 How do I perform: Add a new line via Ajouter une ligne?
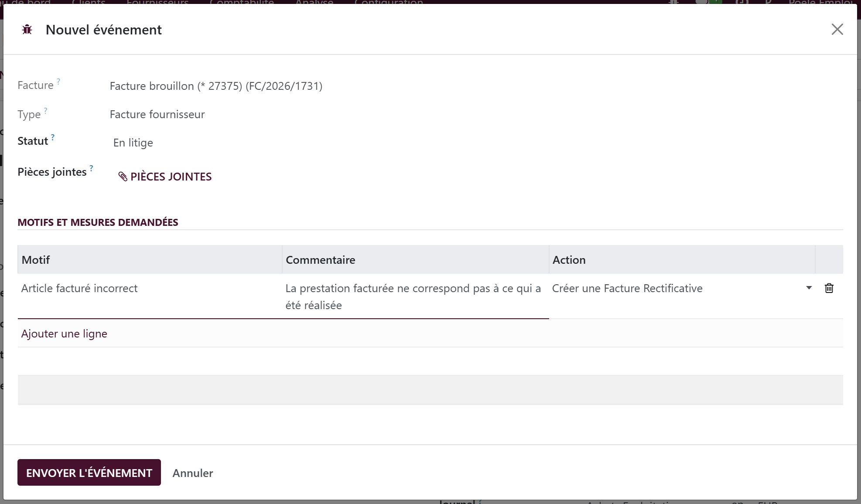coord(64,334)
